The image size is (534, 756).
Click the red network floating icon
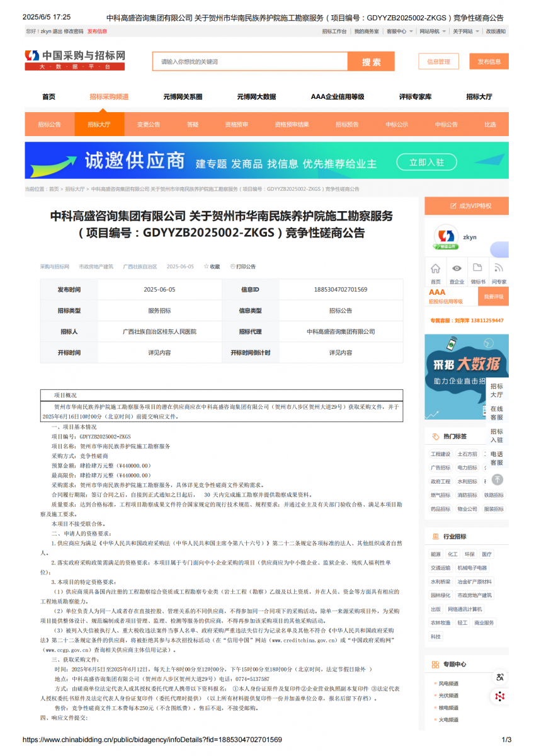point(500,696)
